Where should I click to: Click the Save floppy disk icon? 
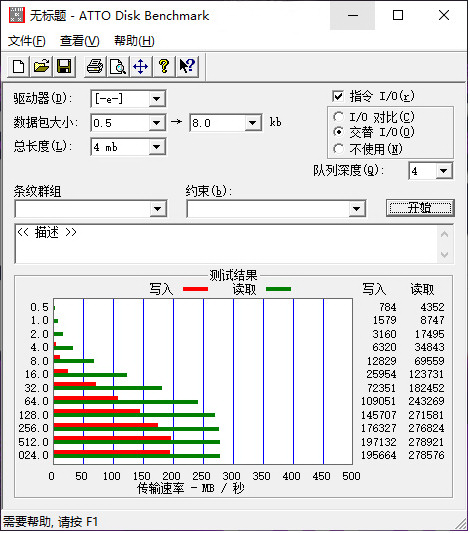[64, 66]
